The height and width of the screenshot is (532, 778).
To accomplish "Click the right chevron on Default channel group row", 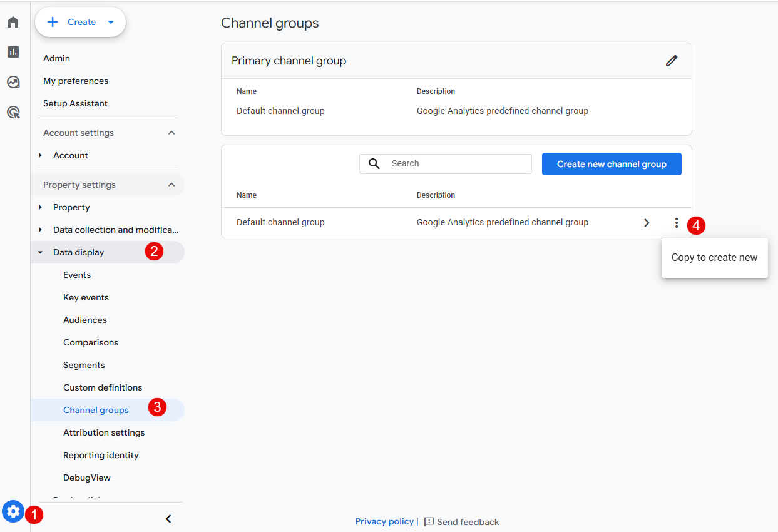I will click(647, 223).
